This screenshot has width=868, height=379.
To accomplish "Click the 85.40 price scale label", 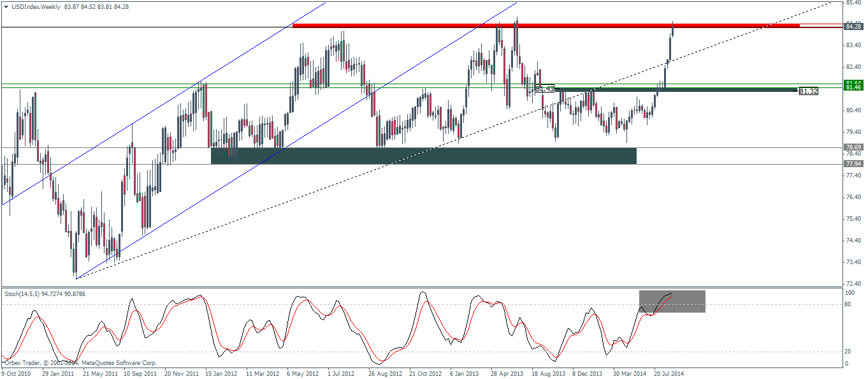I will [x=855, y=3].
